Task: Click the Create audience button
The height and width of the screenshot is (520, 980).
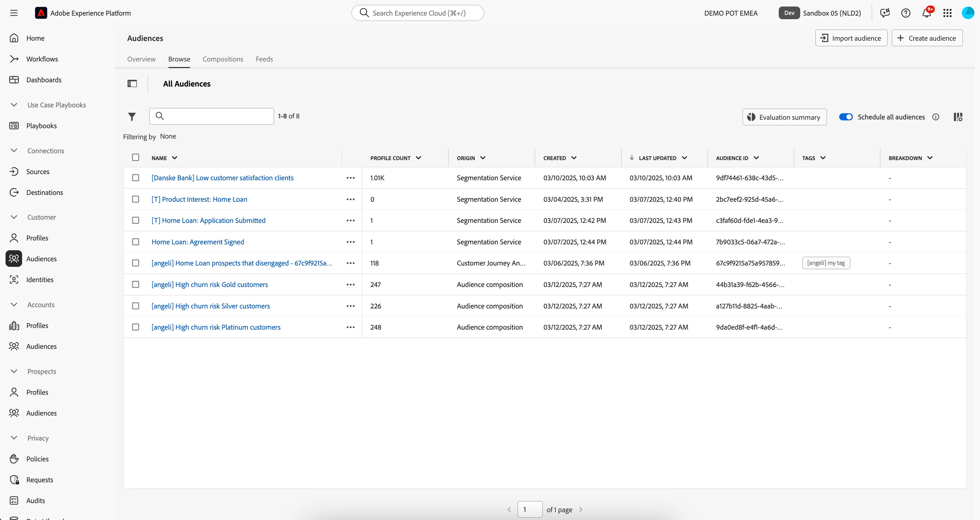Action: click(x=927, y=38)
